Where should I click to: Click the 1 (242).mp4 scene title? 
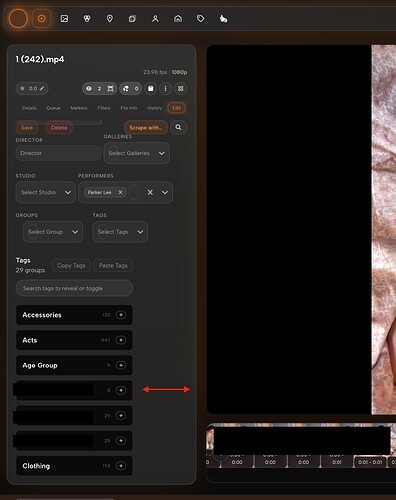40,59
